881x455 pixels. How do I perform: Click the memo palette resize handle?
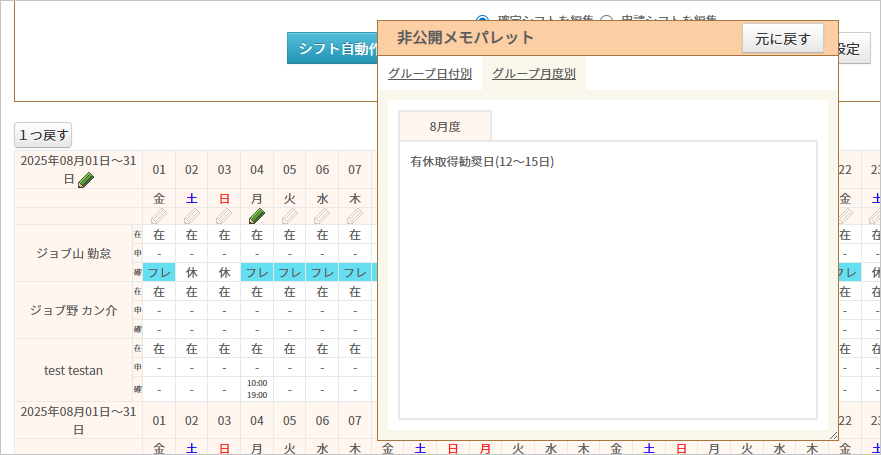[833, 435]
